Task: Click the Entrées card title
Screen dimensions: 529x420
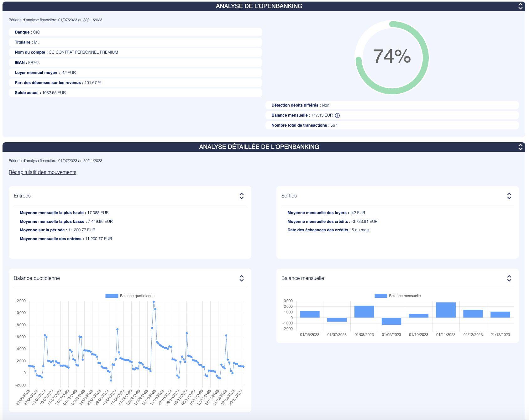Action: coord(22,196)
